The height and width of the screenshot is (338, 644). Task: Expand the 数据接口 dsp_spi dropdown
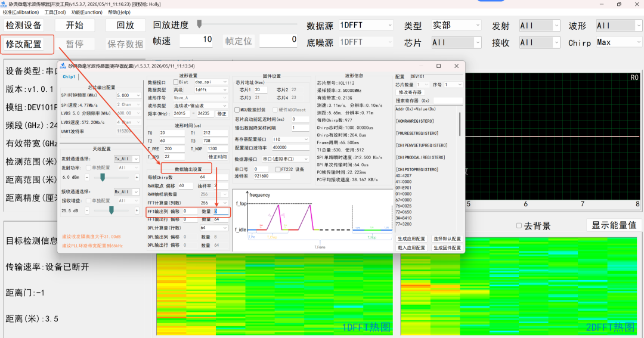[210, 82]
